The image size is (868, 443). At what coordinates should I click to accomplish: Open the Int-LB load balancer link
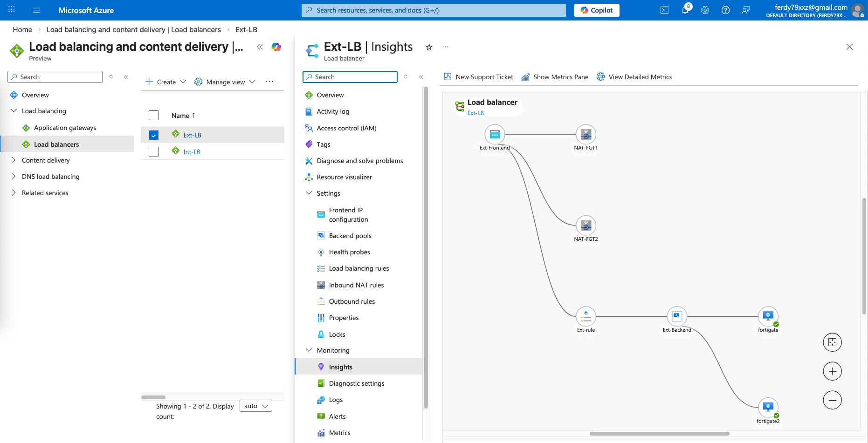192,152
